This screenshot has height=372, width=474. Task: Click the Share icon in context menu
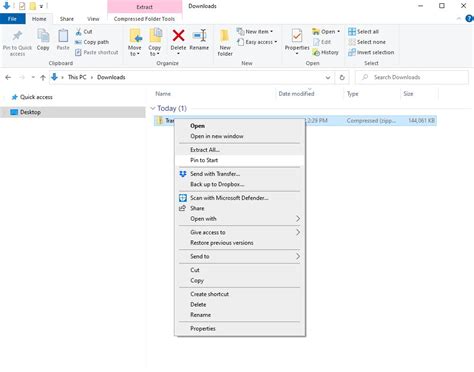[x=182, y=208]
